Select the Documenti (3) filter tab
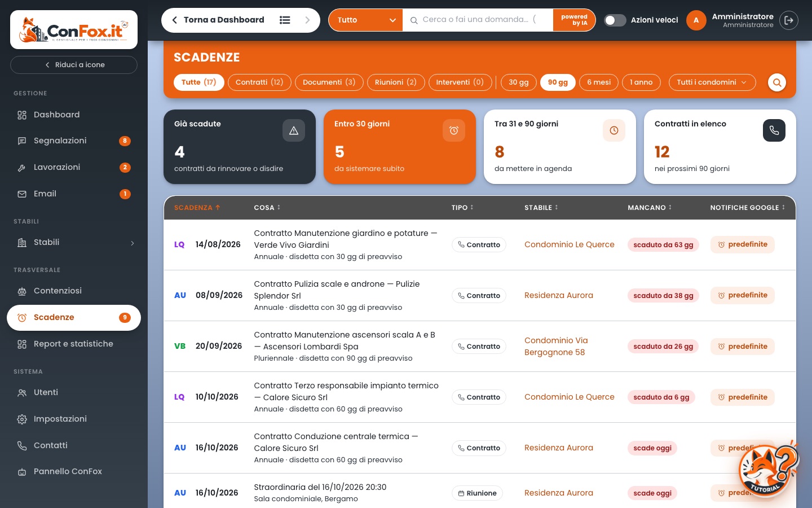 coord(329,82)
